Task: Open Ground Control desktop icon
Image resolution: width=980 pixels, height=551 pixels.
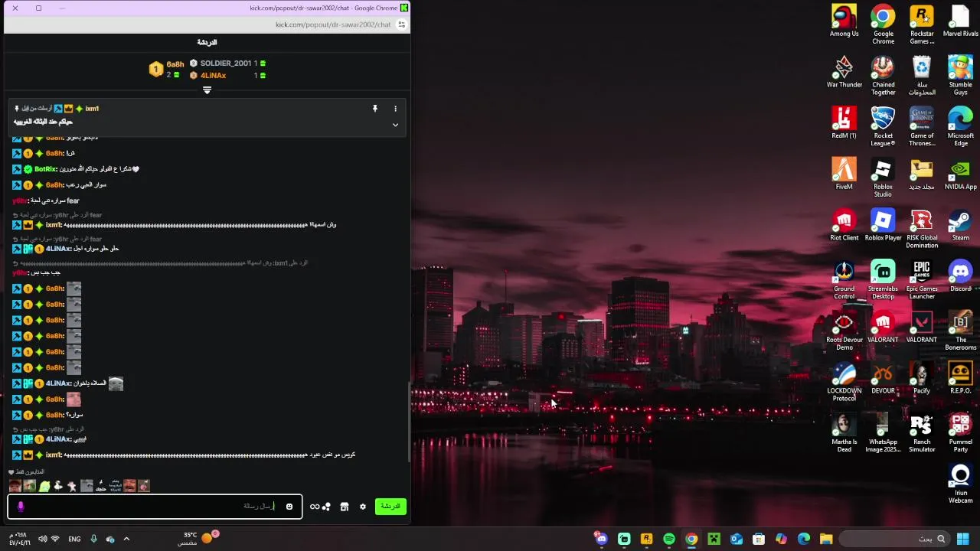Action: pos(844,281)
